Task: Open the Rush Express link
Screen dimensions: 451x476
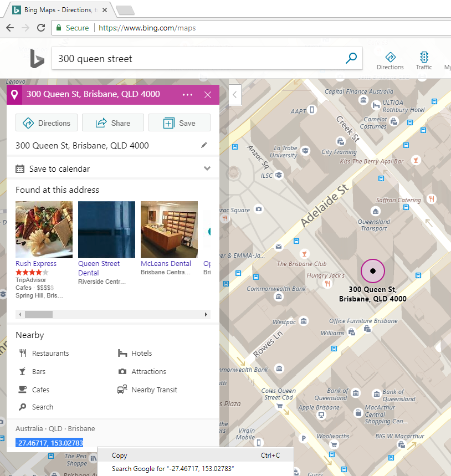Action: point(36,264)
